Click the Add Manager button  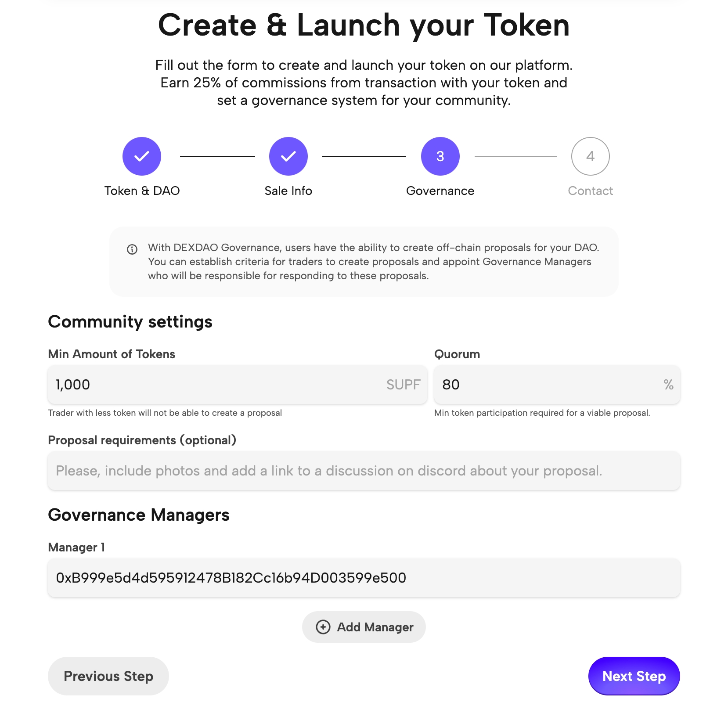[x=364, y=627]
